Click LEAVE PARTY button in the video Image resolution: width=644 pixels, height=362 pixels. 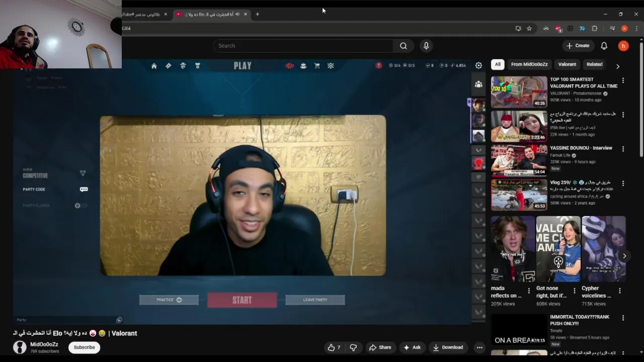click(x=315, y=300)
